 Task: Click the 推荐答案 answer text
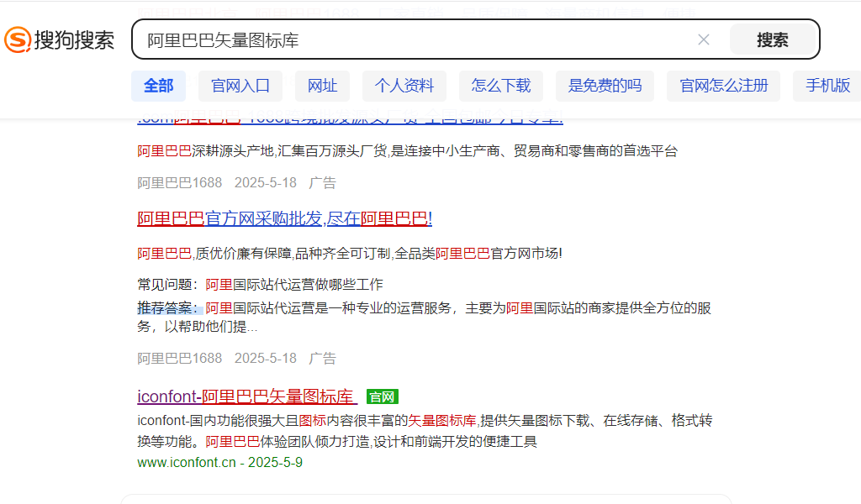424,317
